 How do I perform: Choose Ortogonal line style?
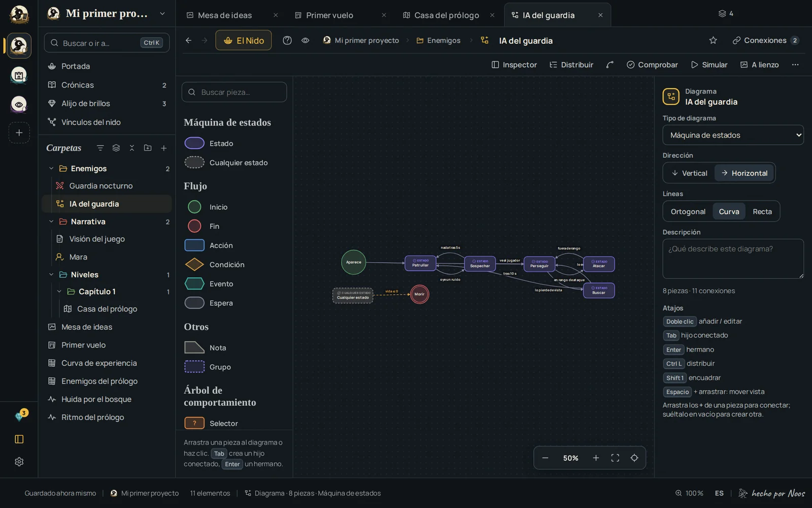tap(688, 211)
